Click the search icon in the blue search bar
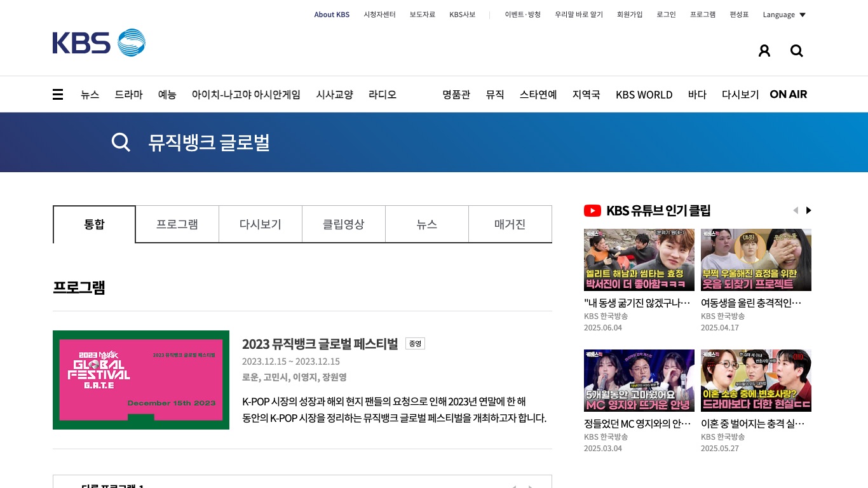 click(x=121, y=142)
